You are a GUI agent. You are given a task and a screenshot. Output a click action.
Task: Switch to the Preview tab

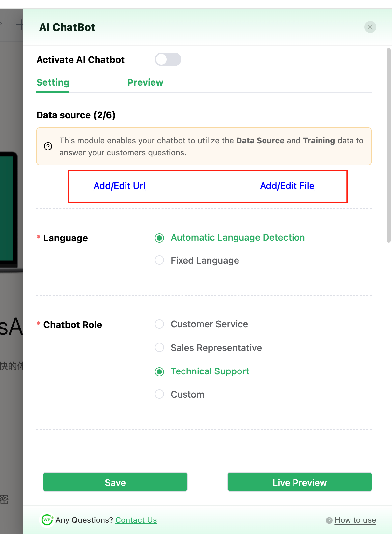(x=145, y=82)
